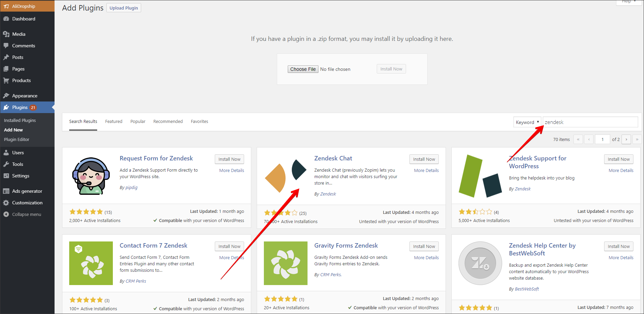Click the "No file chosen" text

coord(335,69)
